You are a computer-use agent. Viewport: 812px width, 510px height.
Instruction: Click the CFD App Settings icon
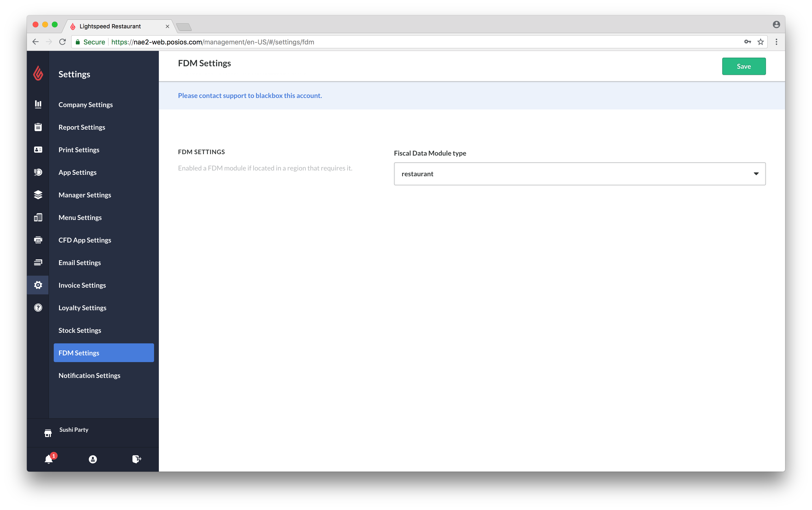coord(38,240)
